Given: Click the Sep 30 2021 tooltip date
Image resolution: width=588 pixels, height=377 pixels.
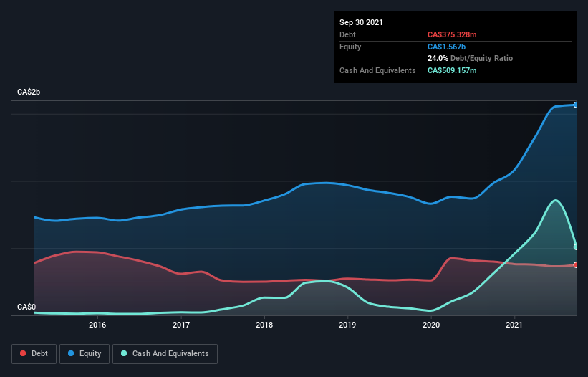Looking at the screenshot, I should [x=361, y=22].
